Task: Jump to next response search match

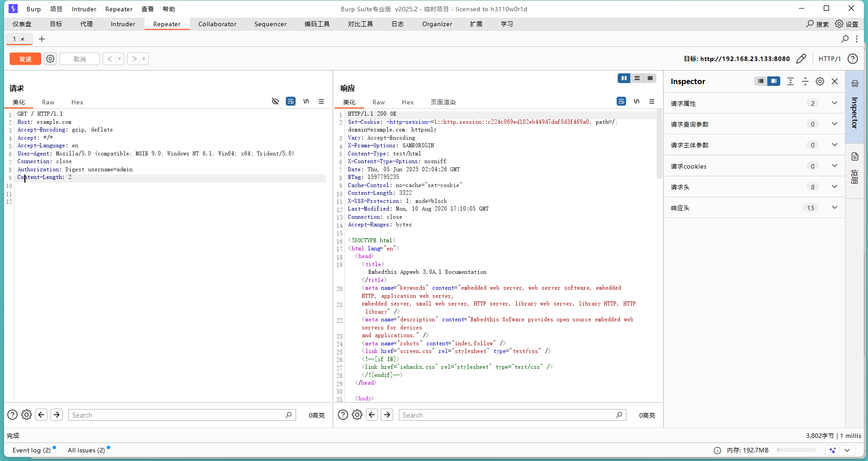Action: click(387, 414)
